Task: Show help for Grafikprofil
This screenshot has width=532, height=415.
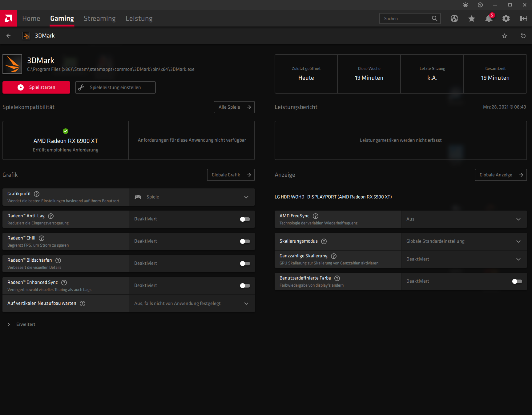Action: [37, 194]
